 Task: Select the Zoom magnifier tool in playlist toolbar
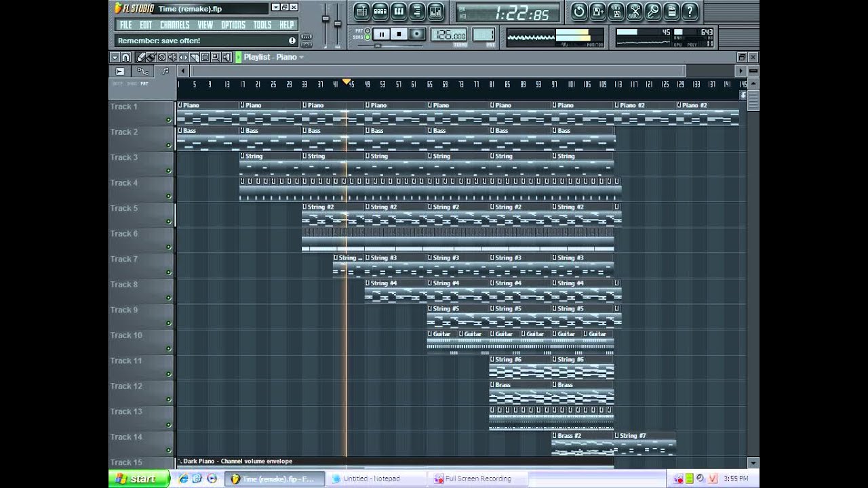[x=216, y=58]
